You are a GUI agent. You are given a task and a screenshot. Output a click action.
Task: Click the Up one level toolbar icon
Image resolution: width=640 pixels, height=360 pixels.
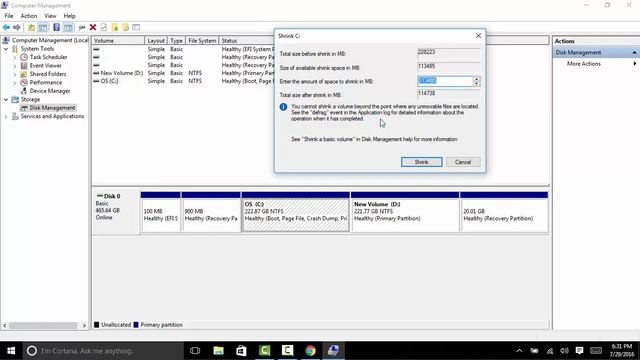pos(31,27)
